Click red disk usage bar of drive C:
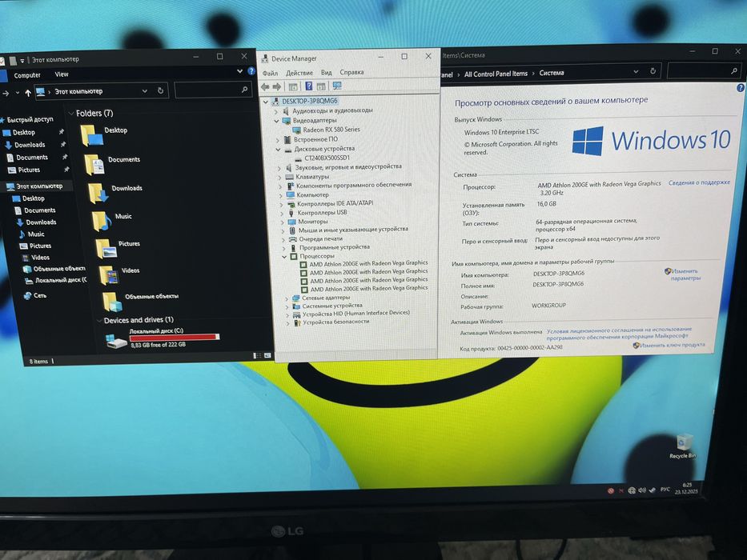The image size is (747, 560). point(175,338)
